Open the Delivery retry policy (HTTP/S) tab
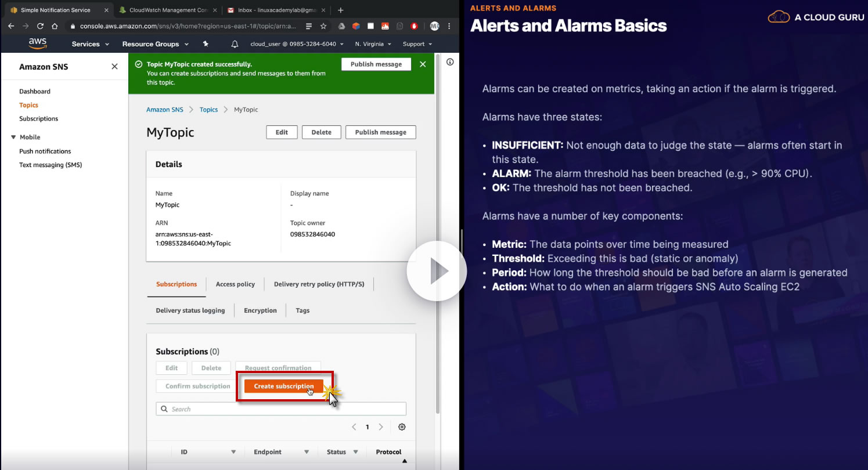Screen dimensions: 868x470 pos(319,284)
